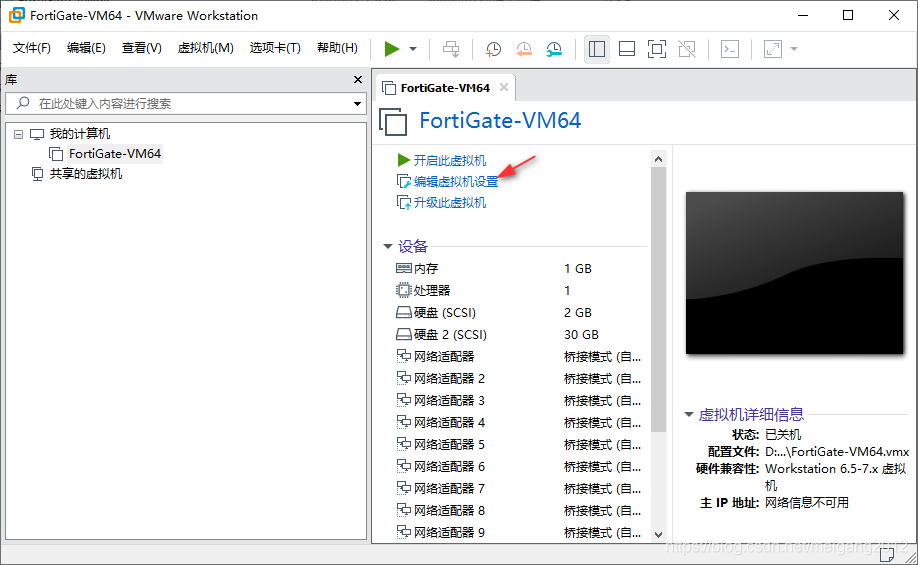Collapse the 我的计算机 tree node
918x565 pixels.
tap(18, 134)
